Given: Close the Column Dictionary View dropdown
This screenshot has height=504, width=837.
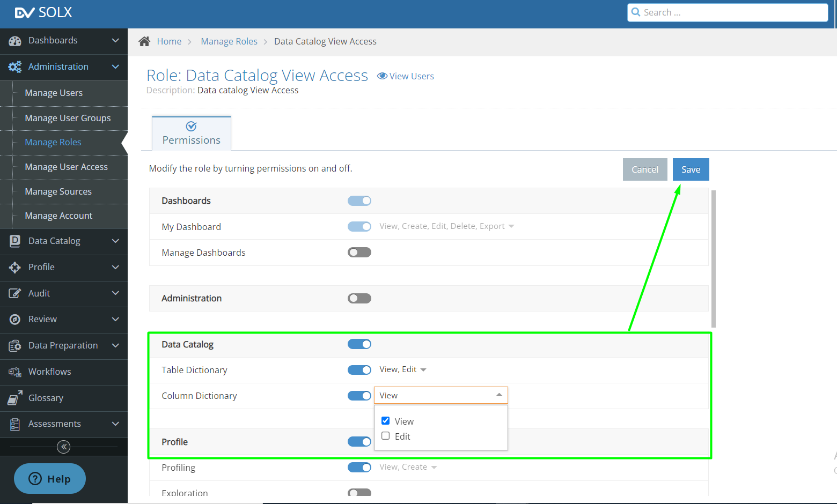Looking at the screenshot, I should pyautogui.click(x=441, y=395).
